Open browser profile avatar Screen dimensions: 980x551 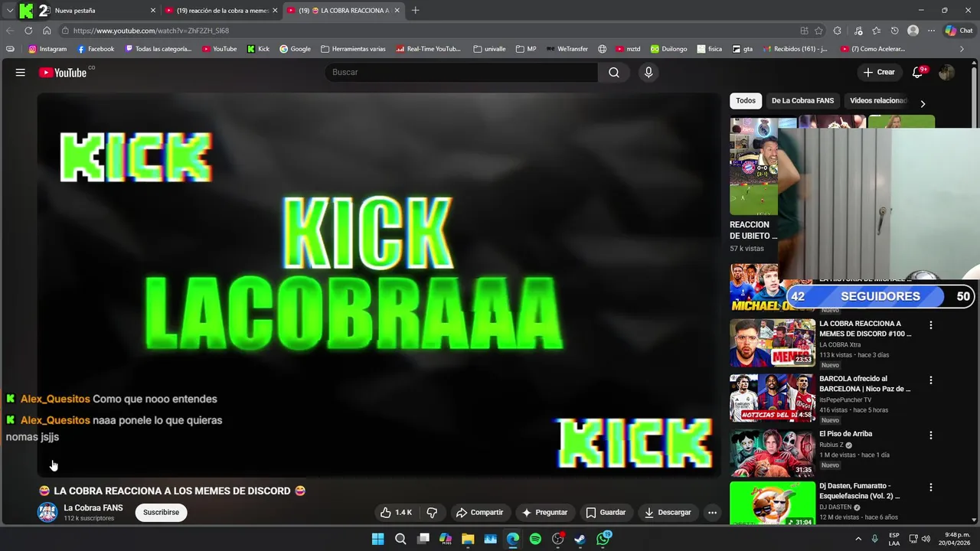(x=913, y=31)
